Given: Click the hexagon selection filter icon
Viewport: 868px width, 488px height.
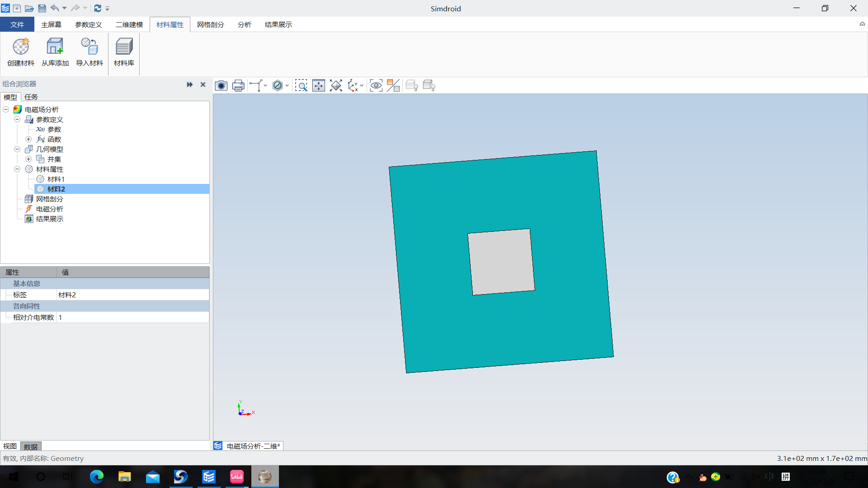Looking at the screenshot, I should (278, 85).
